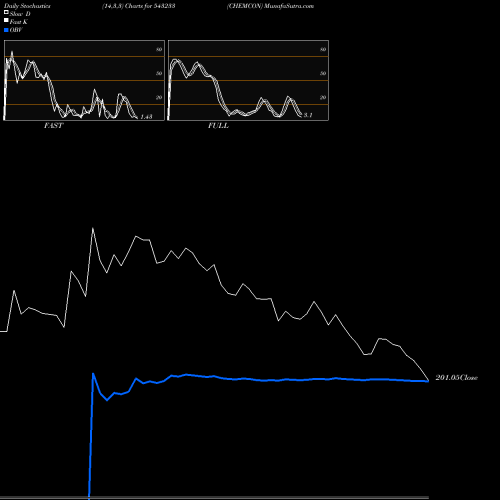
Task: Click the FAST stochastic mini chart
Action: coord(84,80)
